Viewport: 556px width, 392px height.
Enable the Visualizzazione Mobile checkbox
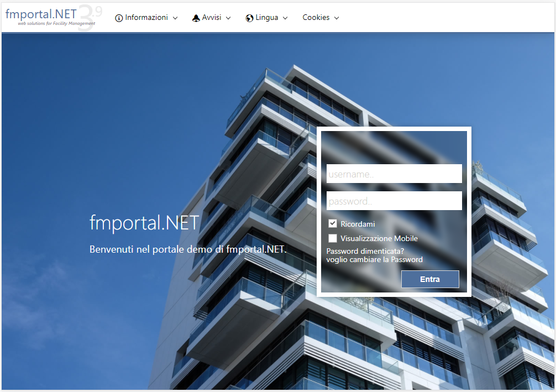pyautogui.click(x=332, y=238)
